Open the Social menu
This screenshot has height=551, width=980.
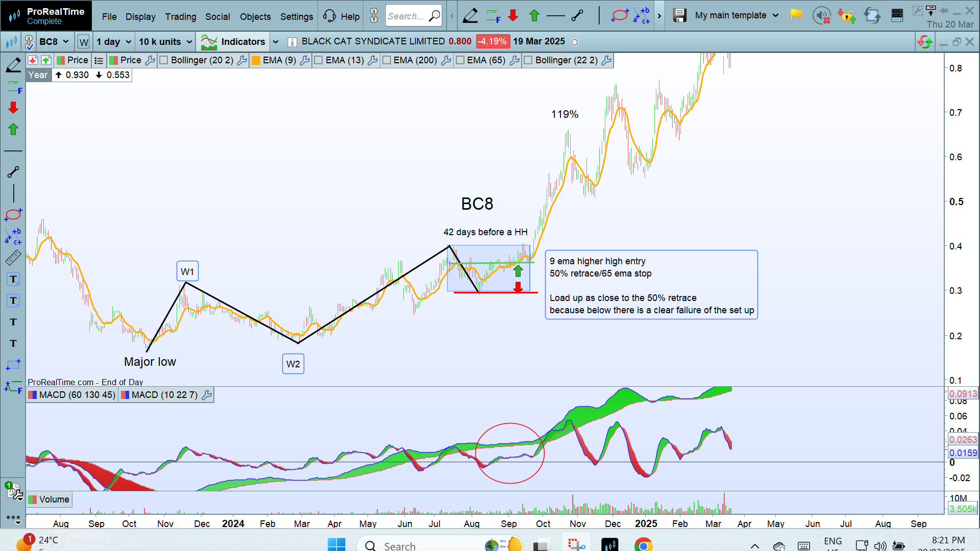pos(217,16)
